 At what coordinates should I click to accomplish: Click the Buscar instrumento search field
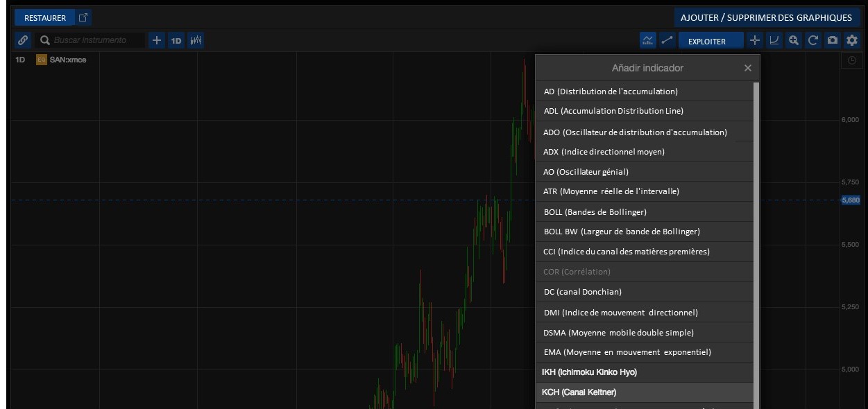[x=97, y=40]
